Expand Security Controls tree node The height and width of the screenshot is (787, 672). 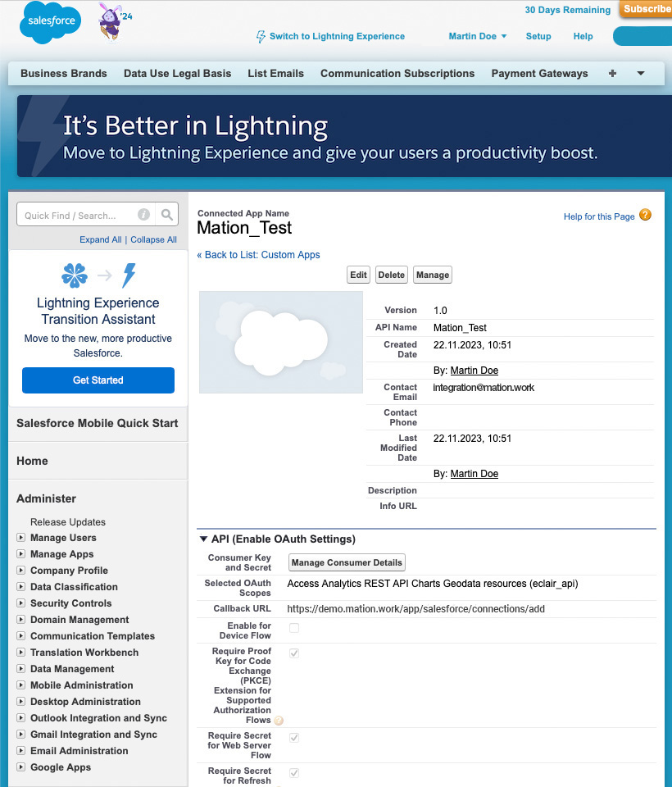21,603
